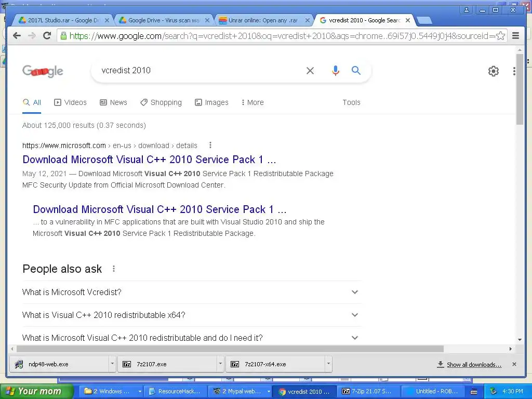
Task: Close the Unrar online tab
Action: [x=308, y=20]
